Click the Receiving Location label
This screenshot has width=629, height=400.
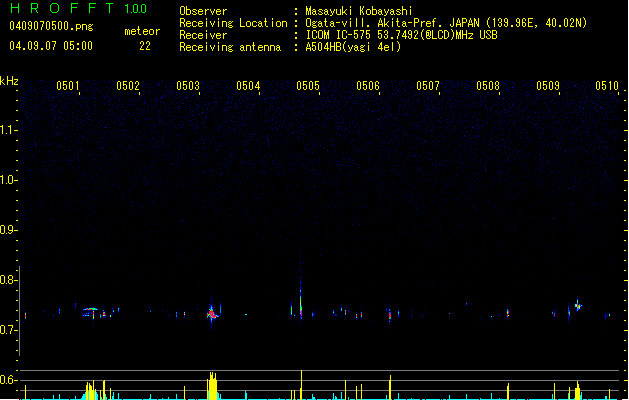[233, 23]
